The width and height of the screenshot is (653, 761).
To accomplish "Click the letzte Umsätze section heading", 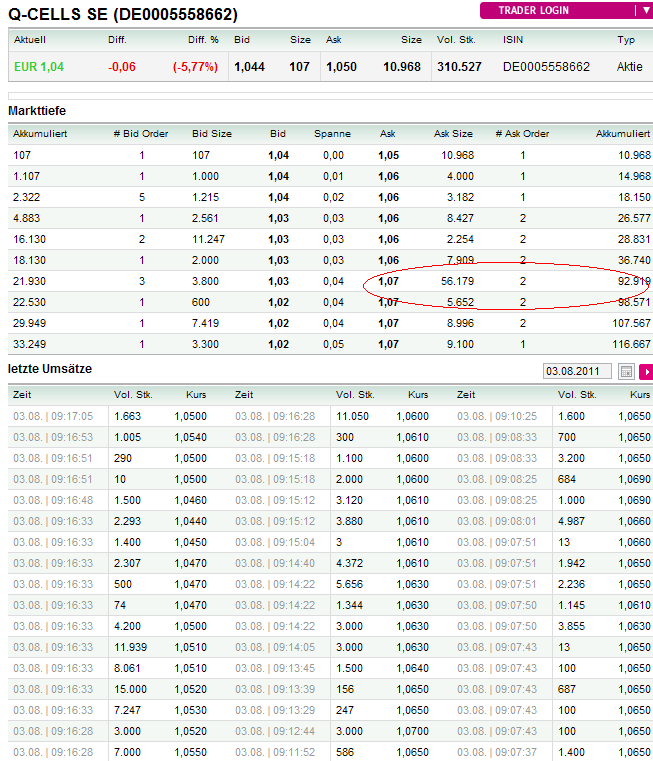I will tap(50, 369).
